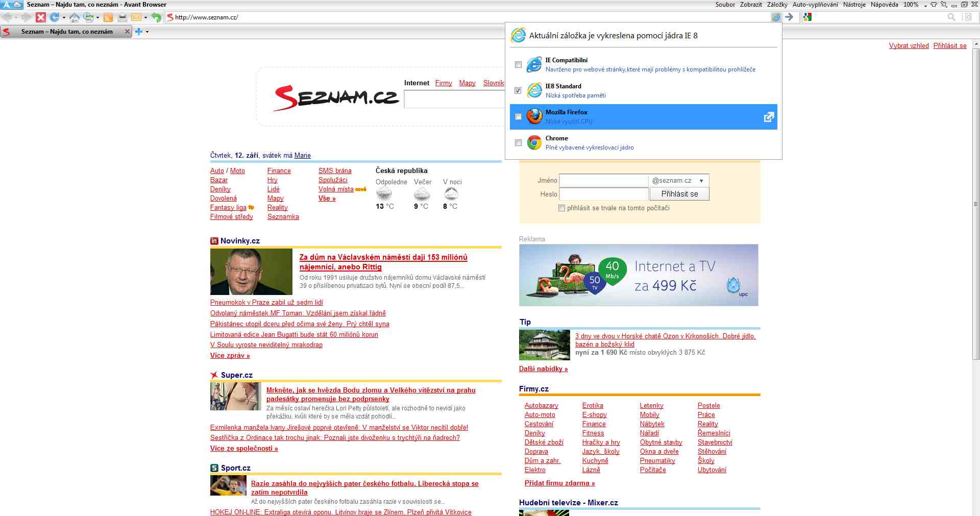Open 'Přidat firmu zdarma »' link
This screenshot has width=980, height=516.
[x=560, y=483]
